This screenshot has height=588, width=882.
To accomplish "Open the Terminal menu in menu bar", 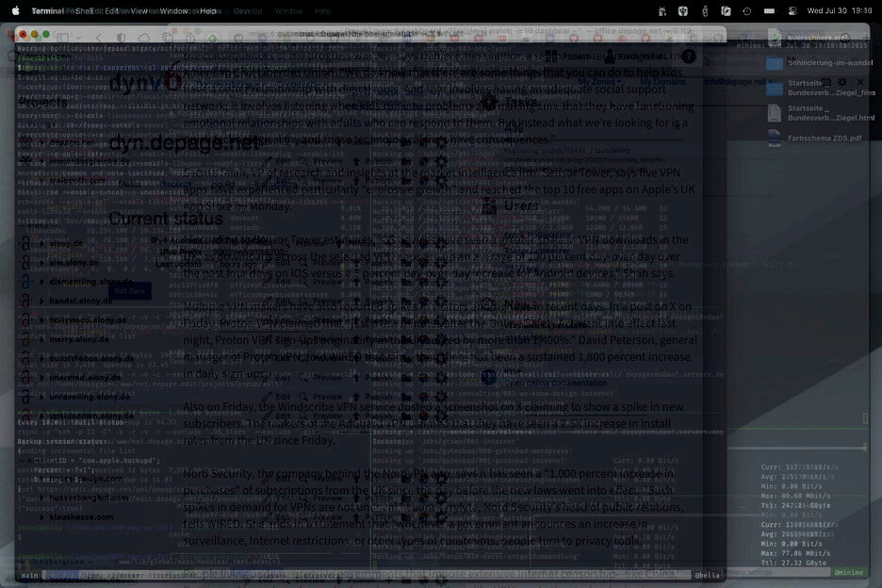I will pos(47,10).
